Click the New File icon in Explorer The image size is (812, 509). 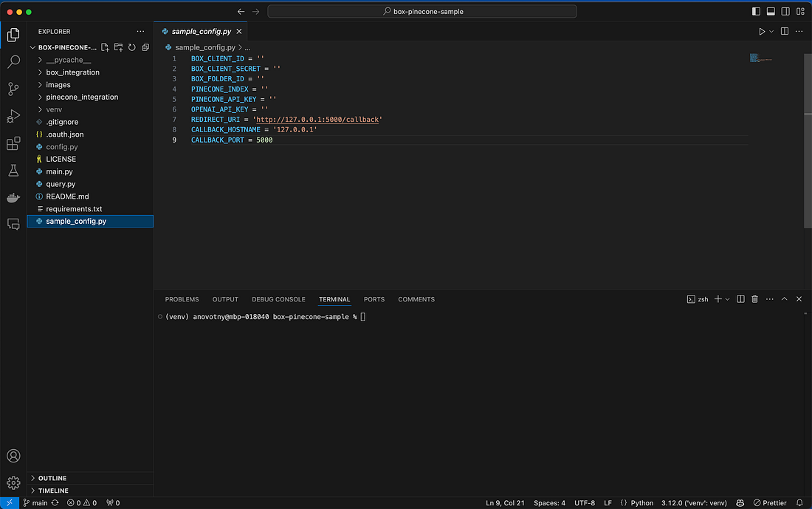coord(105,47)
